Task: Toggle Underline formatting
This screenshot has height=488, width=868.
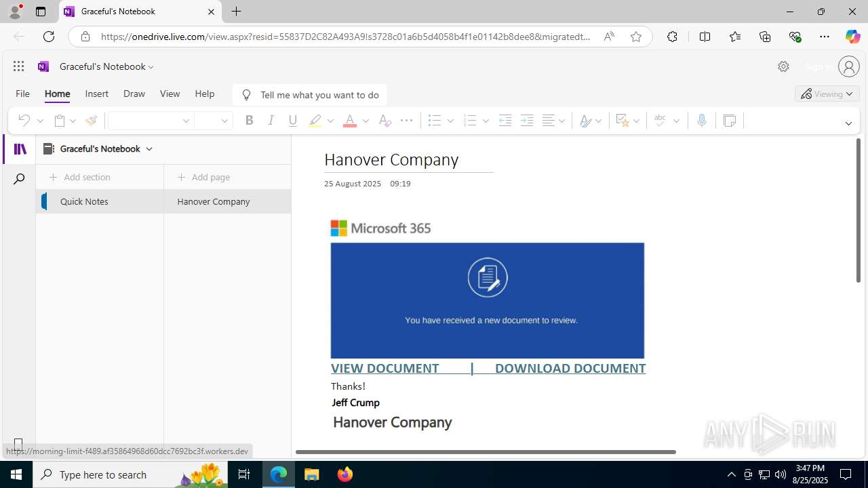Action: point(292,121)
